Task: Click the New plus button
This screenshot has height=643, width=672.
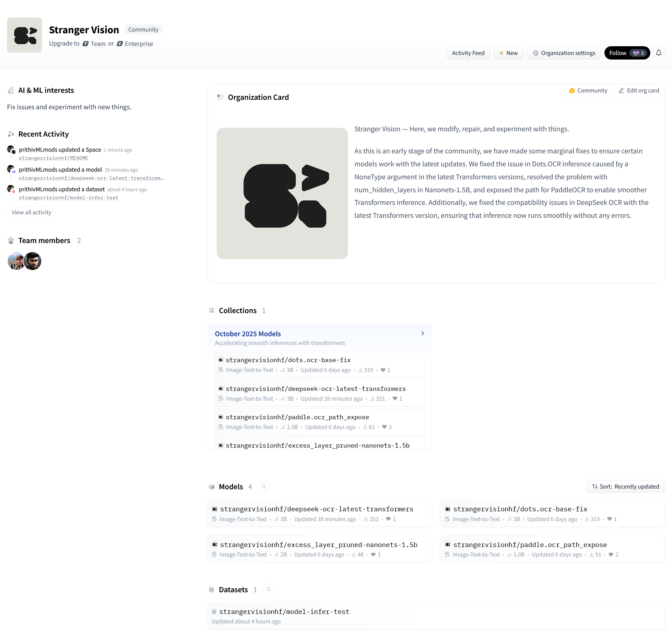Action: pos(508,53)
